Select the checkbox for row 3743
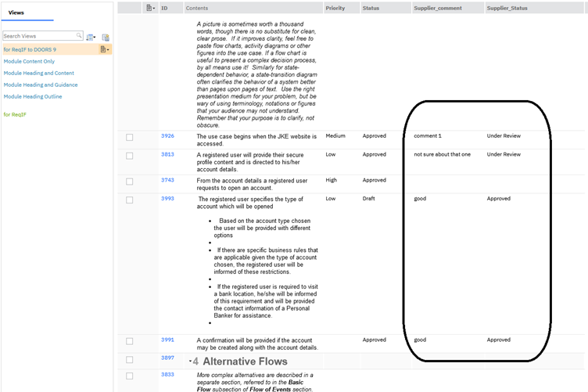The image size is (588, 392). coord(130,181)
